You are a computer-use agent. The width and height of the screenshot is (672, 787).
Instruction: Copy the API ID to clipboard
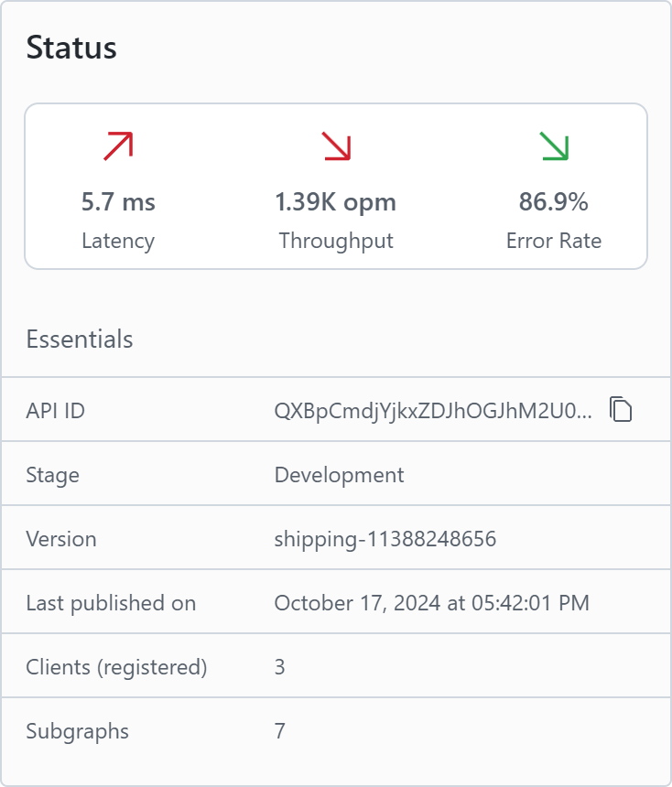(621, 410)
